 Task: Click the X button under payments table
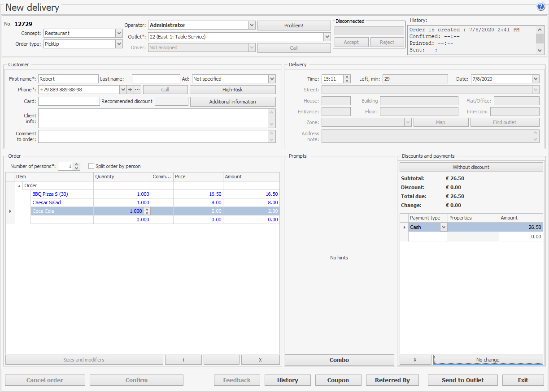tap(415, 360)
